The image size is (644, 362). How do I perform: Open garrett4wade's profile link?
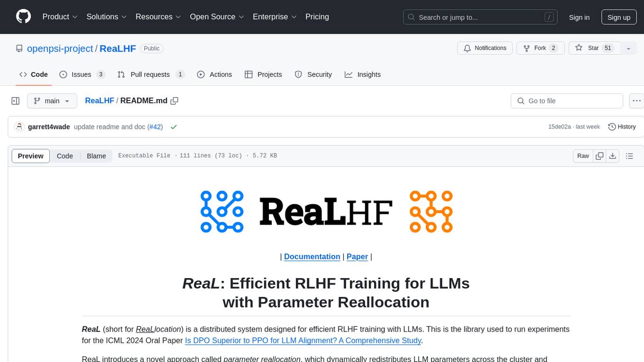point(49,127)
